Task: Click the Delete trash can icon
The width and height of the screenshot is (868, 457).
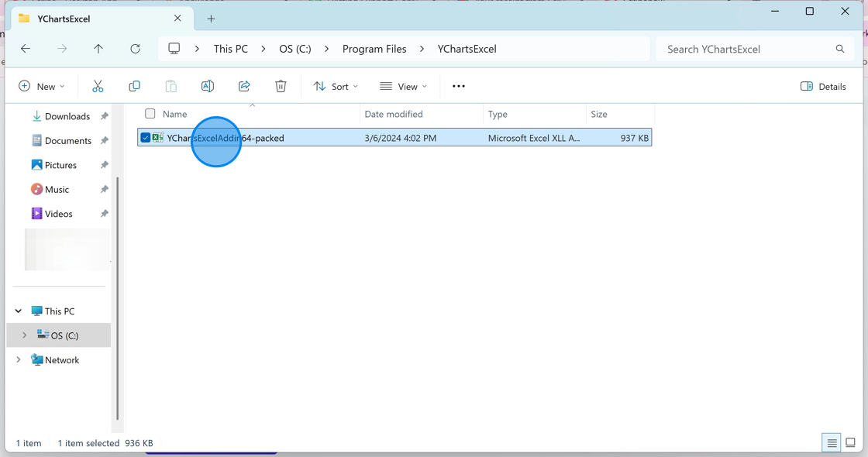Action: (x=281, y=86)
